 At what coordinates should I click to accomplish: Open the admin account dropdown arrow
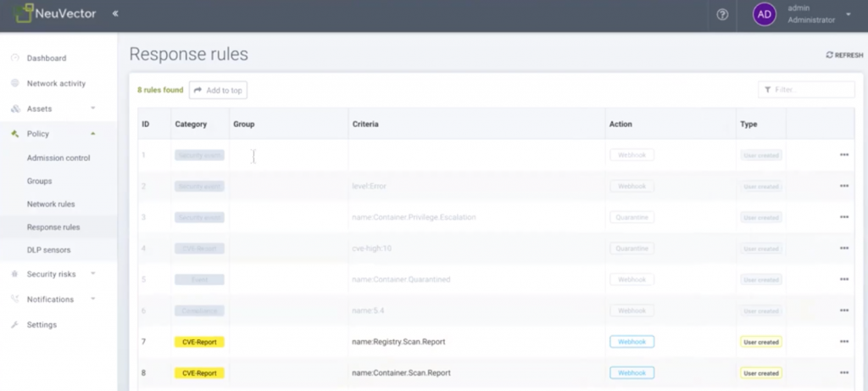pyautogui.click(x=848, y=14)
